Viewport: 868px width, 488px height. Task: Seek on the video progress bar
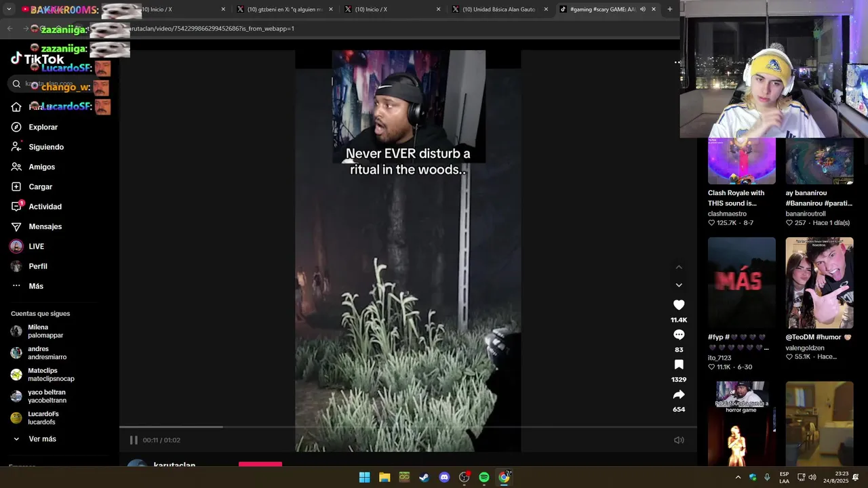point(408,427)
